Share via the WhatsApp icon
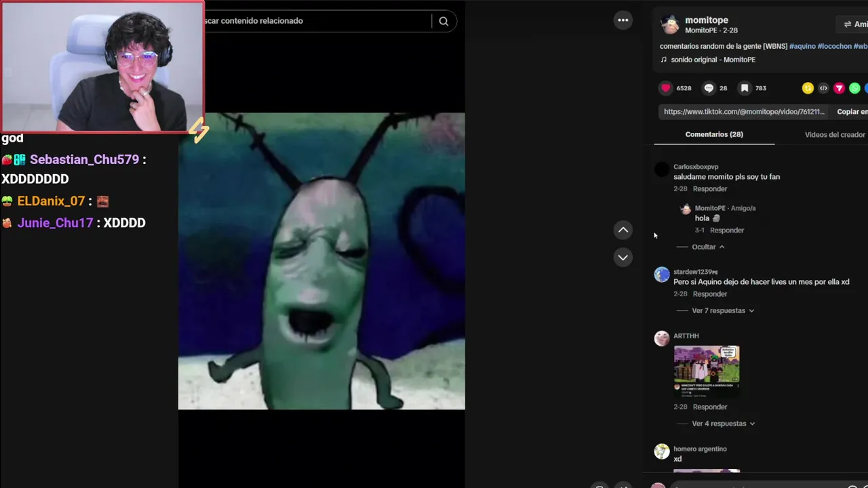 tap(854, 88)
